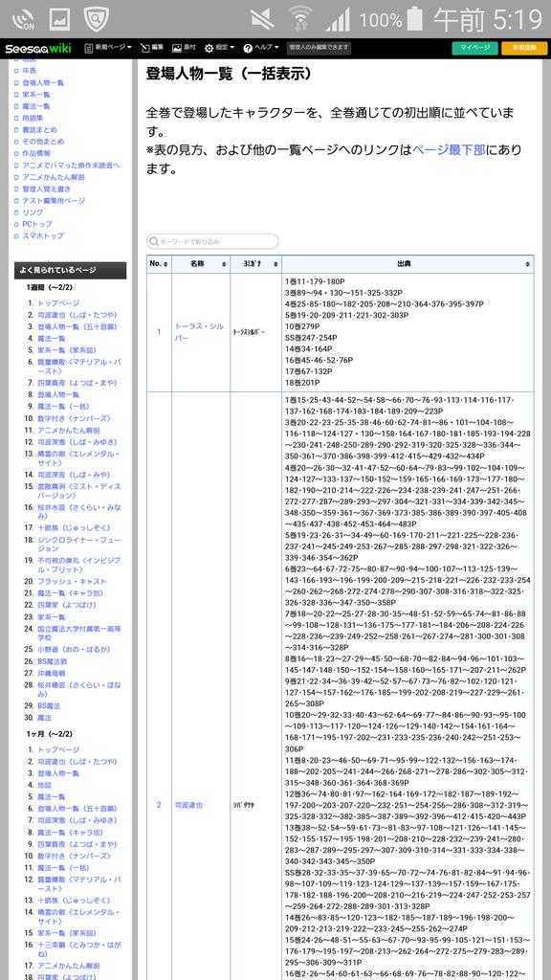Open その他まとめ in the sidebar menu
Viewport: 551px width, 980px height.
point(43,142)
